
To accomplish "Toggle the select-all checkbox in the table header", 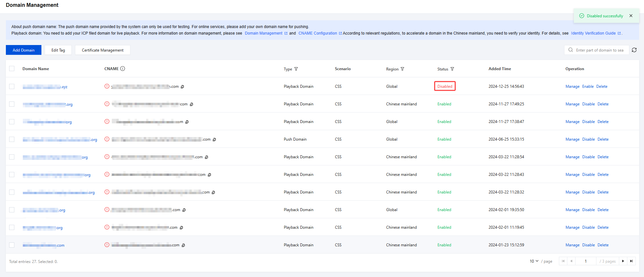I will [x=12, y=69].
